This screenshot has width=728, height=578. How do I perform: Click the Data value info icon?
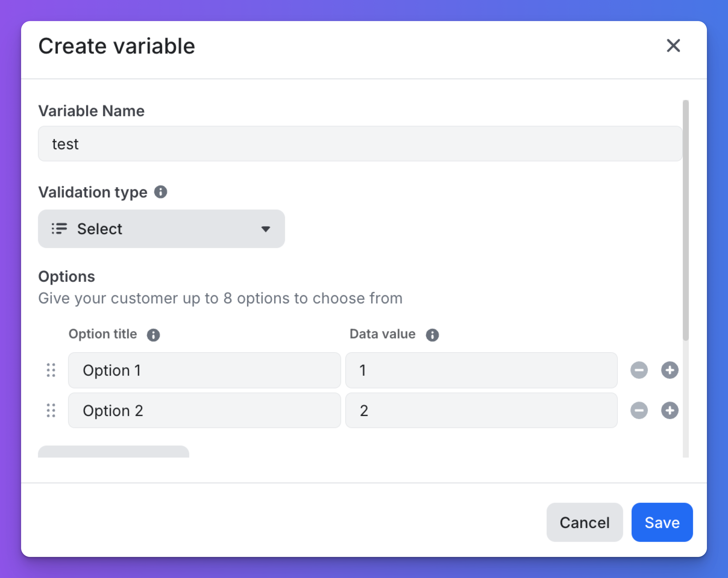click(432, 335)
